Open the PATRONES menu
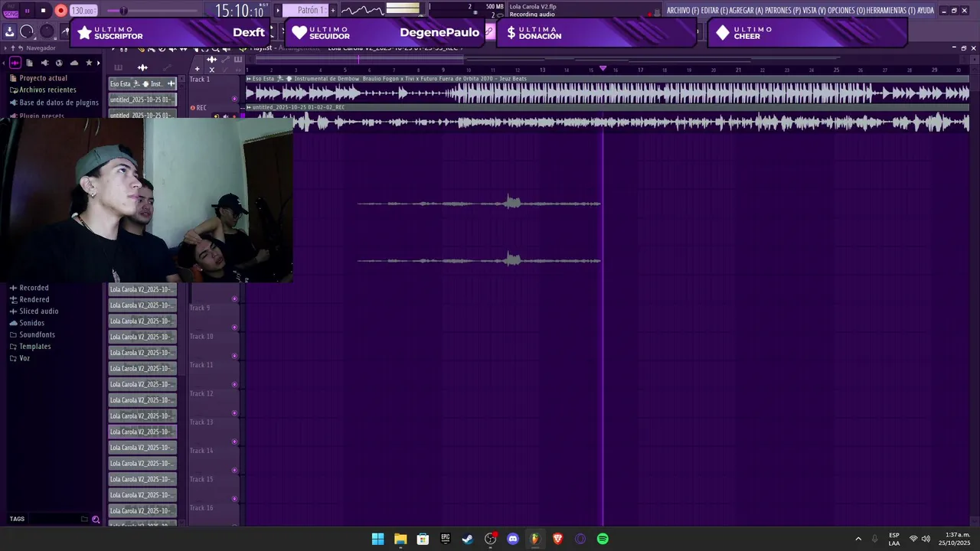The height and width of the screenshot is (551, 980). (783, 11)
